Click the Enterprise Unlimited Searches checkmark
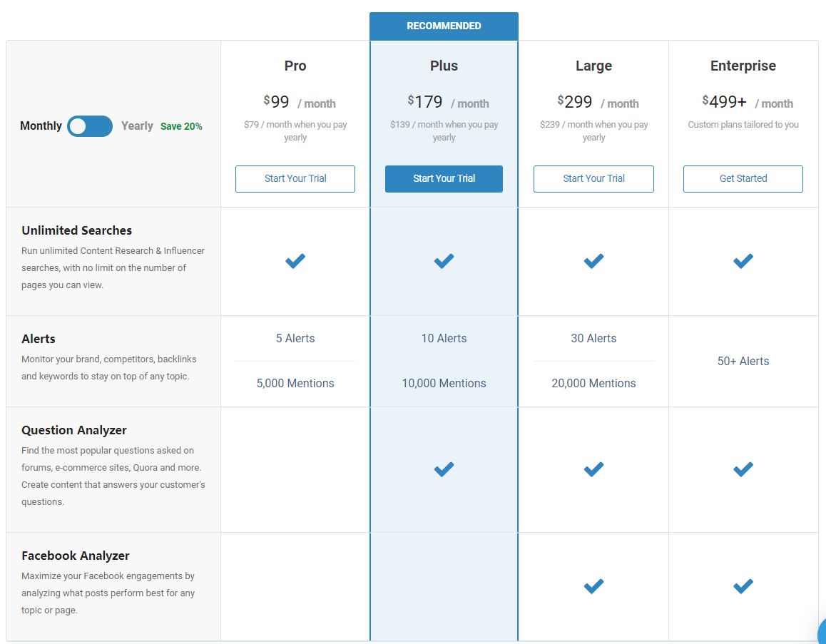This screenshot has height=644, width=826. pos(743,261)
